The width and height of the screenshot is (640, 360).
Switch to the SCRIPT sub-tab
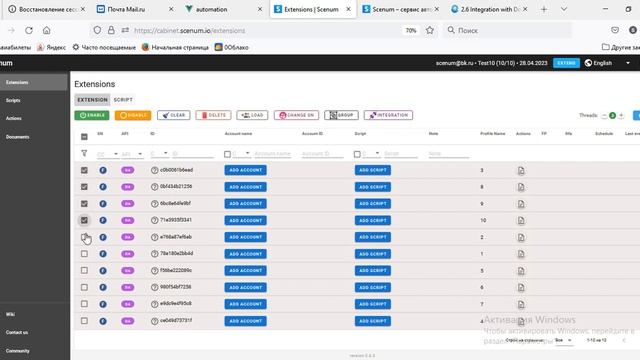[123, 100]
